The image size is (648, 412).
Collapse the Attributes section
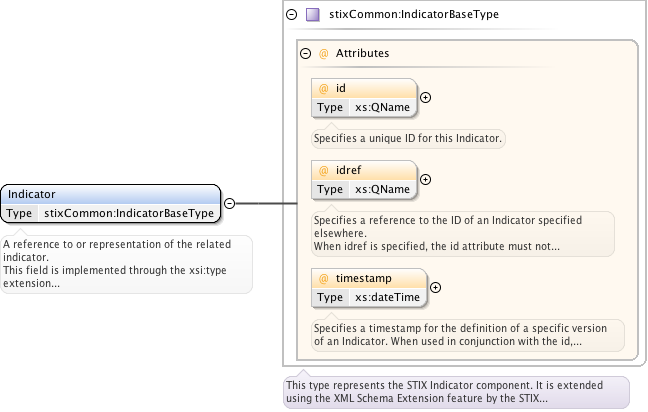(x=306, y=53)
